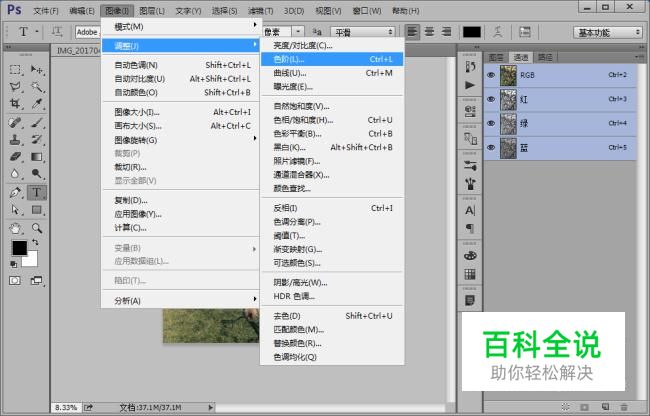Center text alignment
The width and height of the screenshot is (650, 416).
pos(429,32)
